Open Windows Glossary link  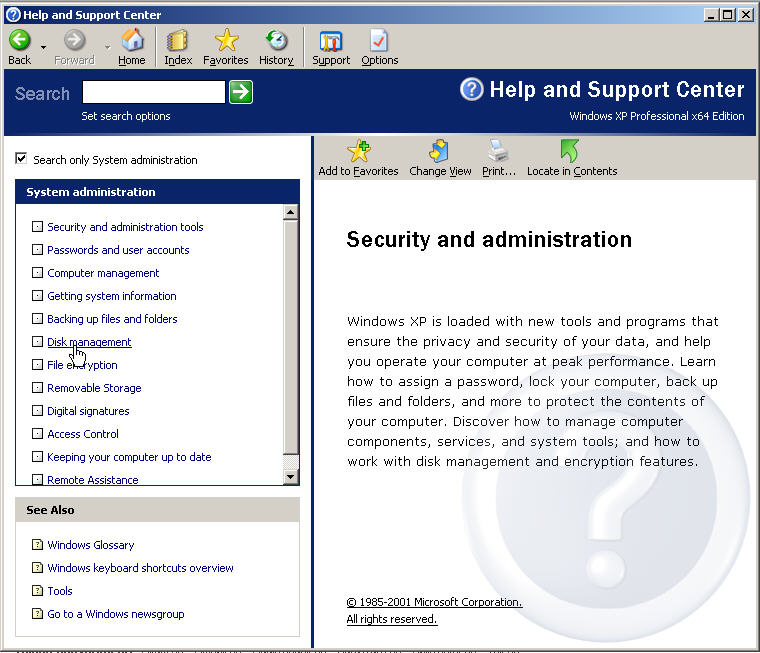click(91, 545)
